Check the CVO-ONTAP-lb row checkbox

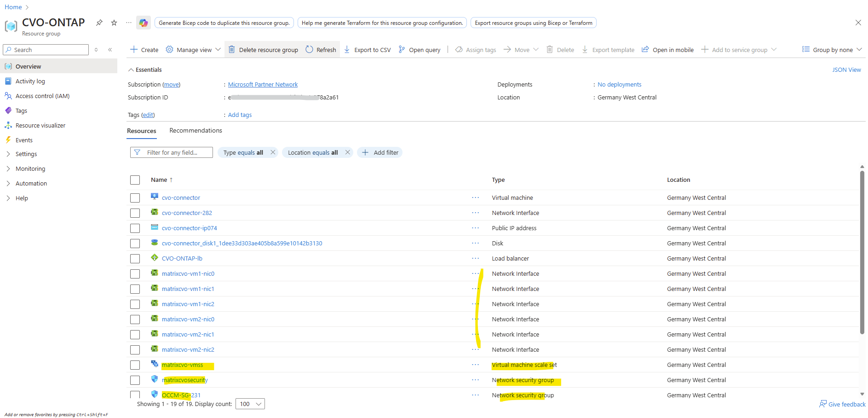tap(135, 259)
